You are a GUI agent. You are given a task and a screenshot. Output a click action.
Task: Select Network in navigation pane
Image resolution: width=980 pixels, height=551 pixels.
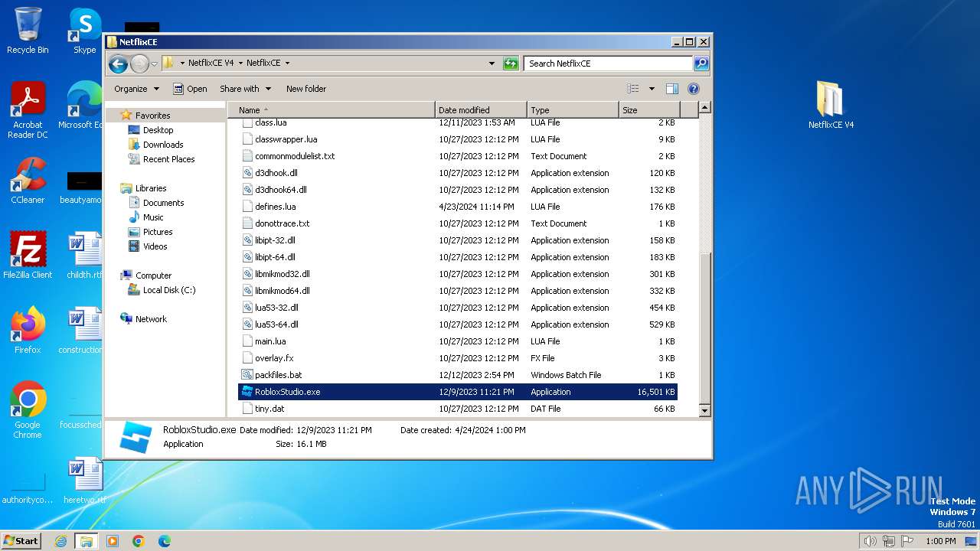coord(151,319)
